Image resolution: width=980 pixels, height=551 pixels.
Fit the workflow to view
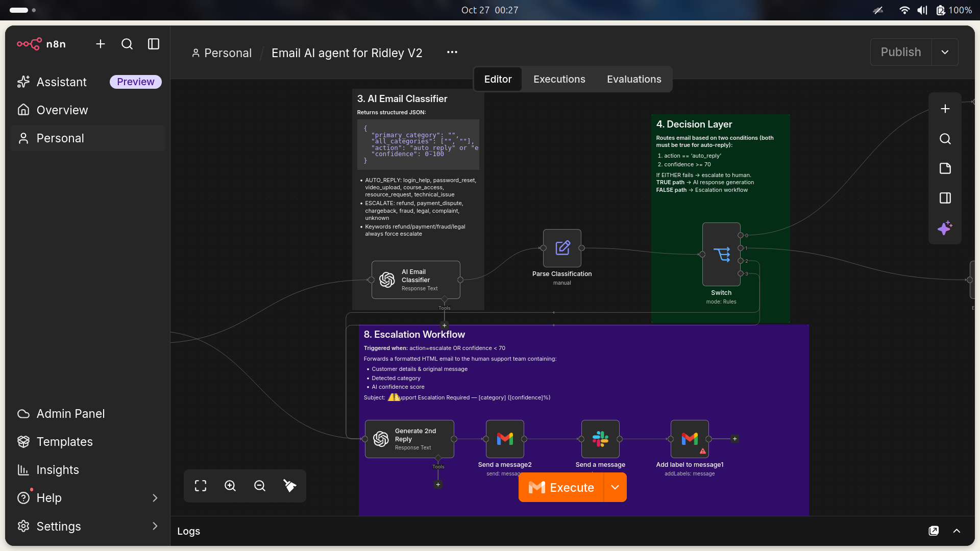tap(201, 486)
